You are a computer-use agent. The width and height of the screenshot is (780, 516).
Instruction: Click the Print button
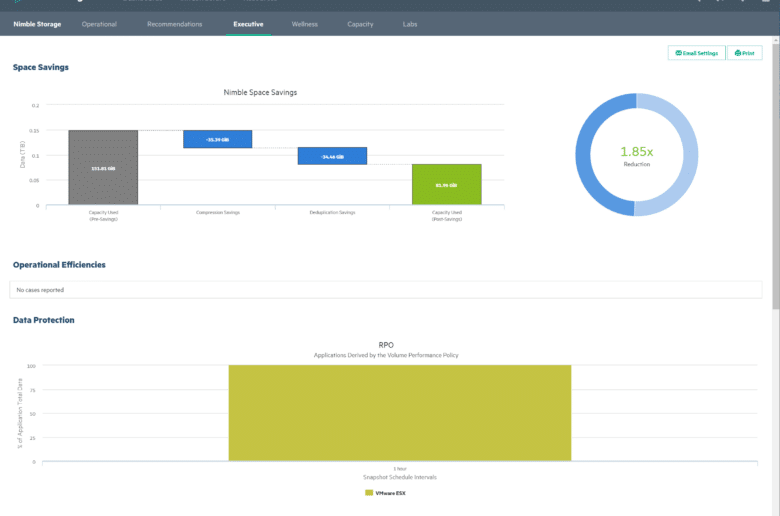[745, 53]
